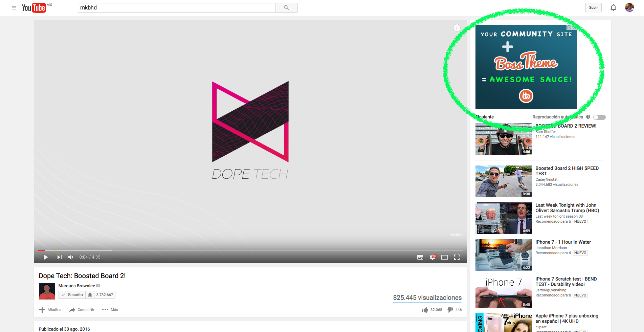The width and height of the screenshot is (644, 332).
Task: Open iPhone 7 bend test thumbnail
Action: [504, 292]
